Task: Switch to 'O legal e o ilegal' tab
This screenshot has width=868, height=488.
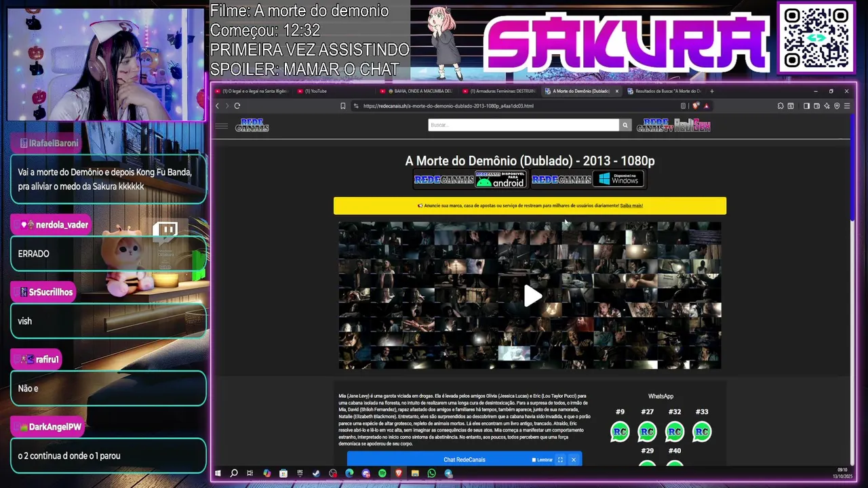Action: 252,91
